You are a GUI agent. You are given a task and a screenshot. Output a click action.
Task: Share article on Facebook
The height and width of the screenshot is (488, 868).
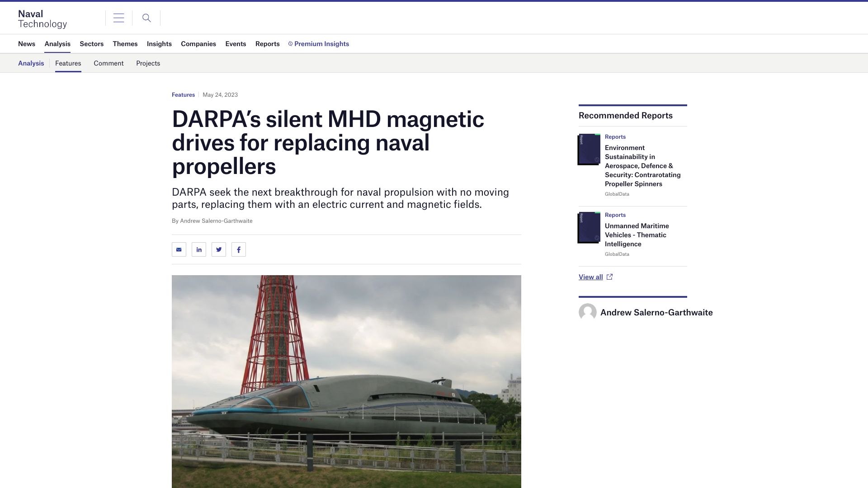tap(239, 249)
